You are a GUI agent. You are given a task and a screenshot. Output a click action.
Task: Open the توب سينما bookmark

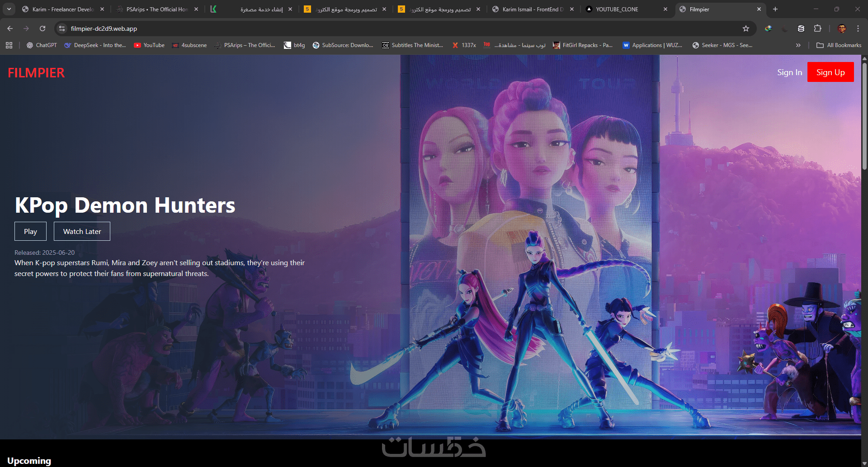514,45
